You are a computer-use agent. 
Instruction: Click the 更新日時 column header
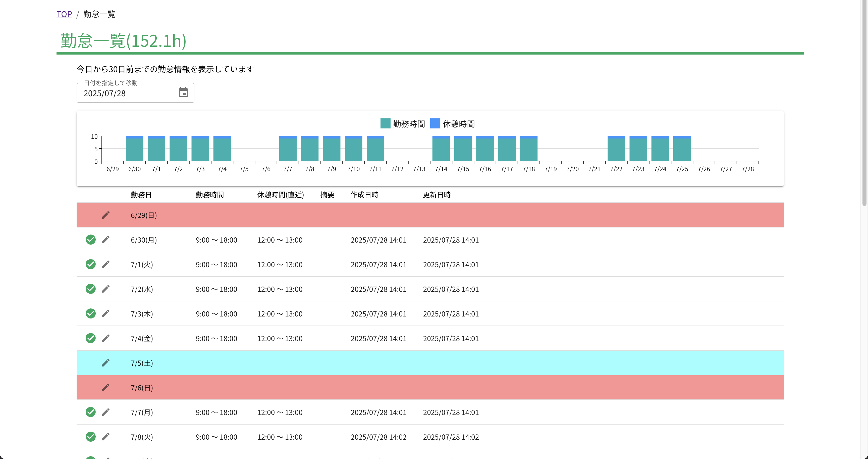pyautogui.click(x=437, y=195)
